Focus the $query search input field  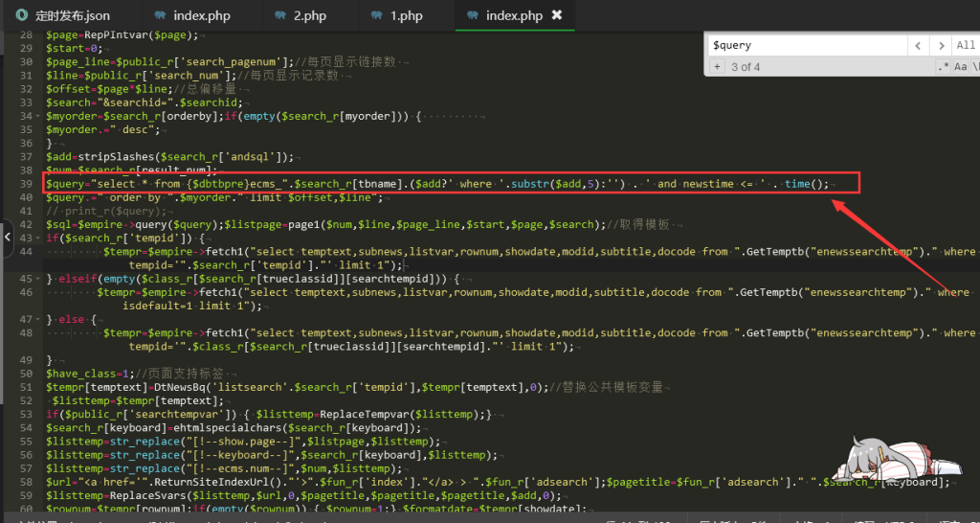[x=808, y=45]
